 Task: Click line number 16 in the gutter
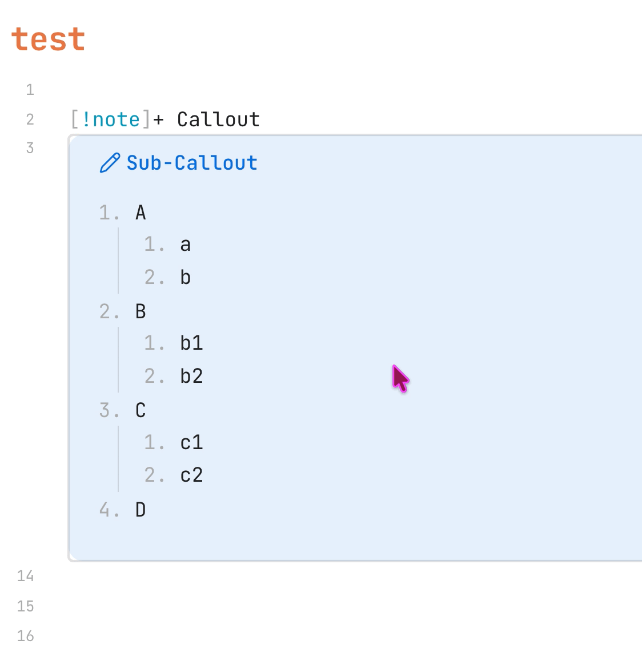click(25, 636)
